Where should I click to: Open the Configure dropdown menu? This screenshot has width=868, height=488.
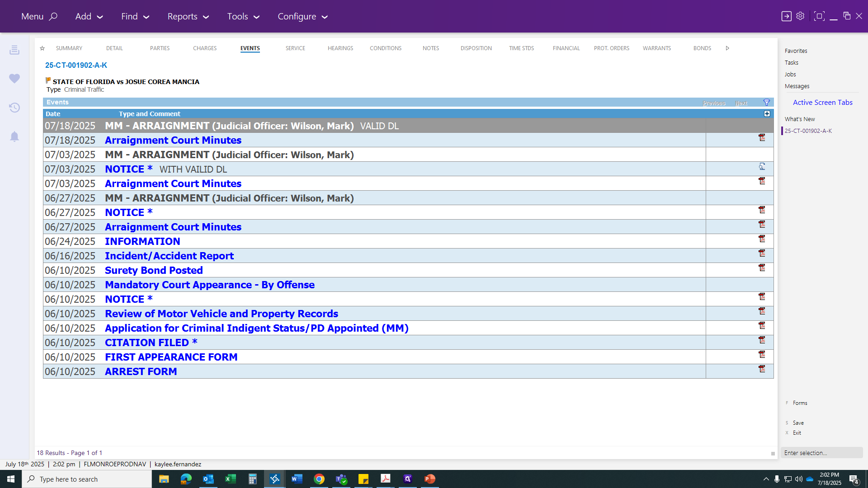point(302,17)
